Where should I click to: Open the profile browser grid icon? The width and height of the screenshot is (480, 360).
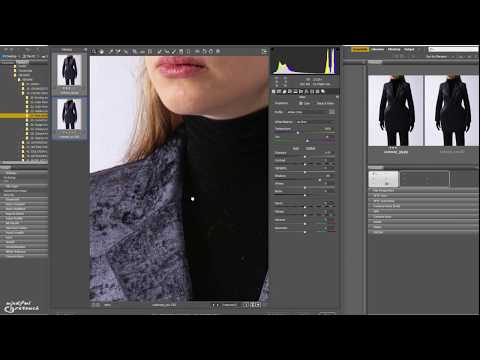pos(332,112)
